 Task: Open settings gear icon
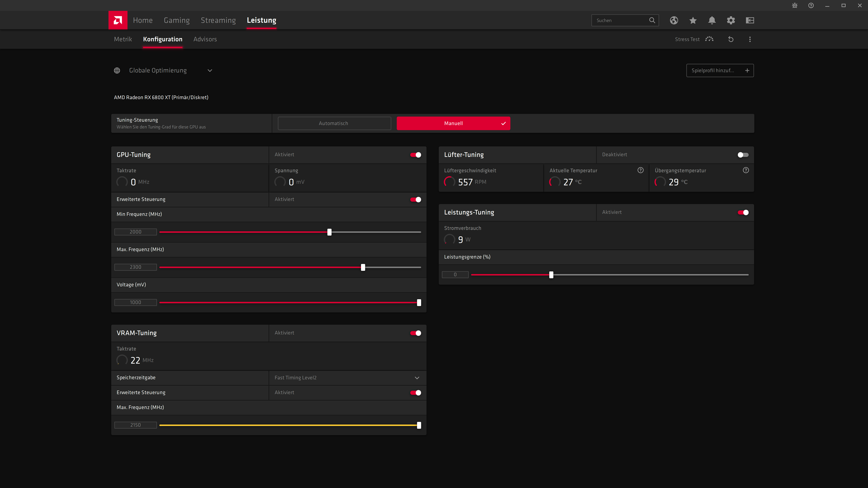[x=731, y=20]
